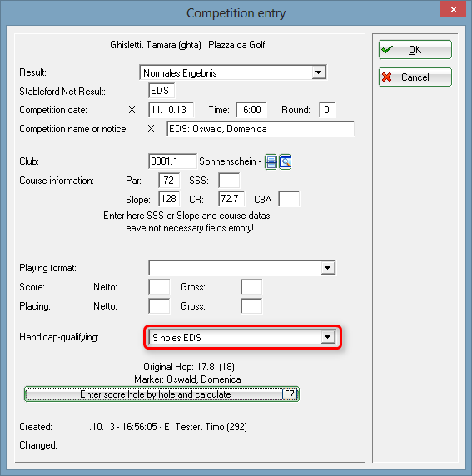Viewport: 472px width, 476px height.
Task: Click the Par field showing 72
Action: point(169,181)
